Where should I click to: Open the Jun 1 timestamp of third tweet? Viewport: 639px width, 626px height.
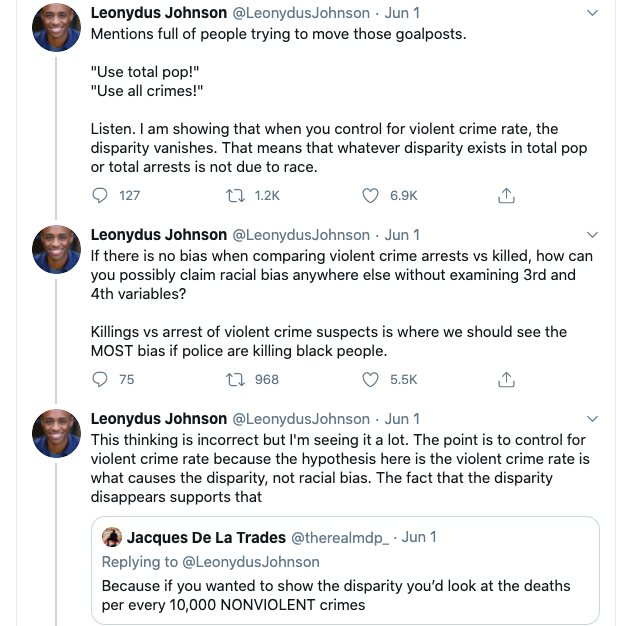402,419
